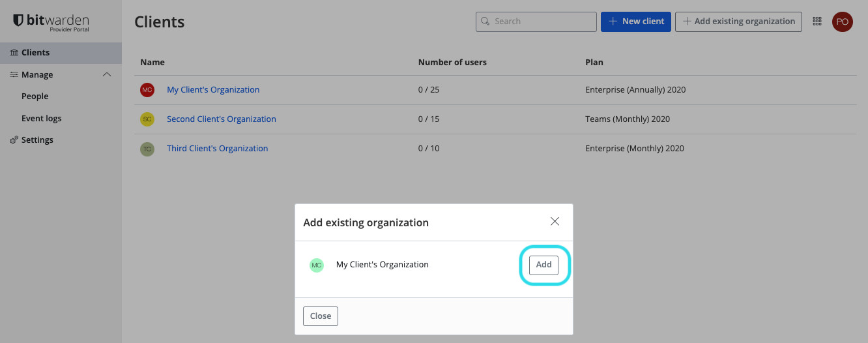The image size is (868, 343).
Task: Click Add existing organization button
Action: coord(738,22)
